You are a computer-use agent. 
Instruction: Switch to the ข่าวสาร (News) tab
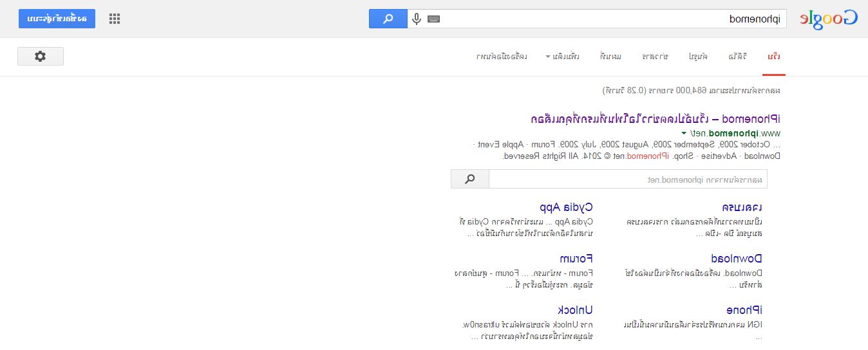pyautogui.click(x=656, y=57)
